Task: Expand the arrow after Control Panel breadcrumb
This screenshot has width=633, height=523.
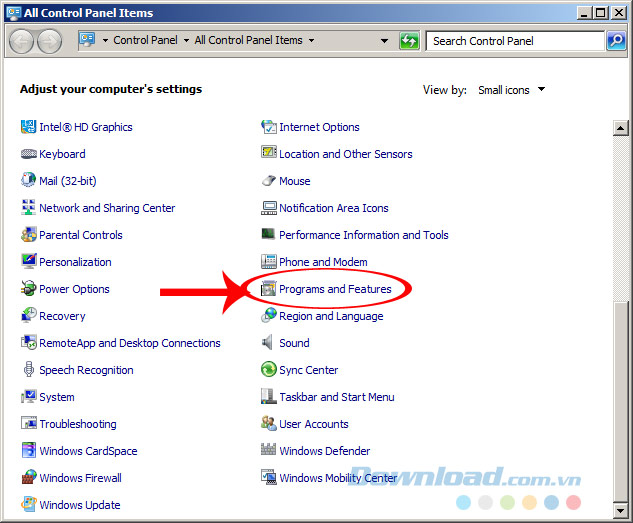Action: pyautogui.click(x=186, y=40)
